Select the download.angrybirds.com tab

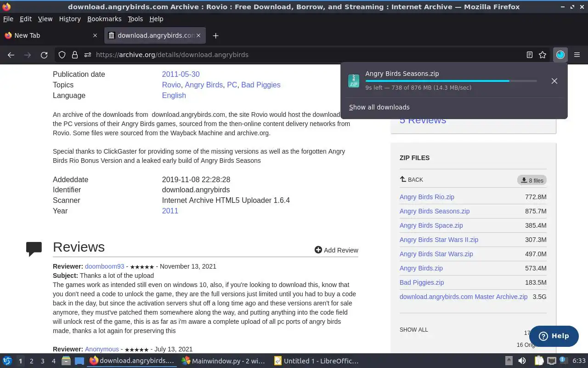[x=155, y=35]
